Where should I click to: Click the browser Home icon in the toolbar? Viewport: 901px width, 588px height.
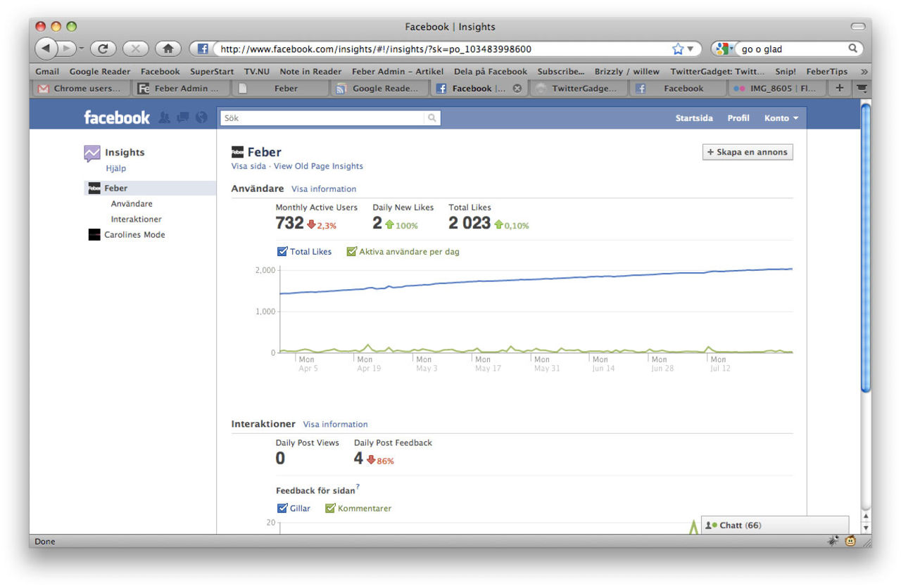168,49
